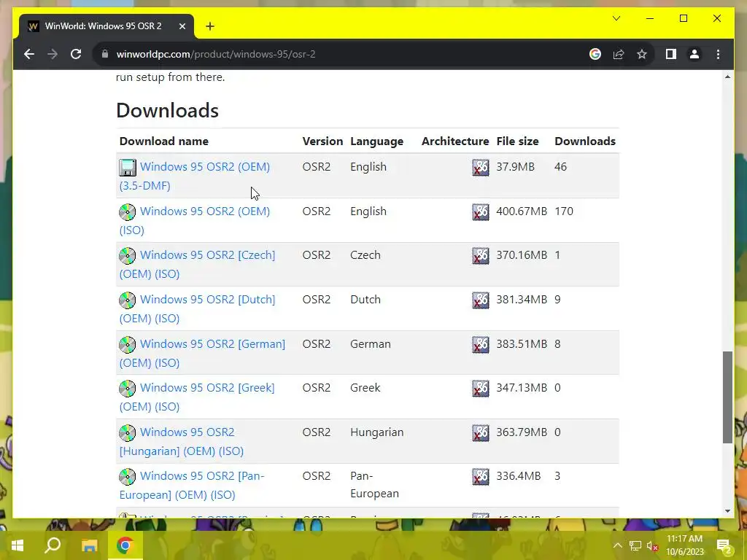The width and height of the screenshot is (747, 560).
Task: Click the scrollbar down arrow
Action: point(727,511)
